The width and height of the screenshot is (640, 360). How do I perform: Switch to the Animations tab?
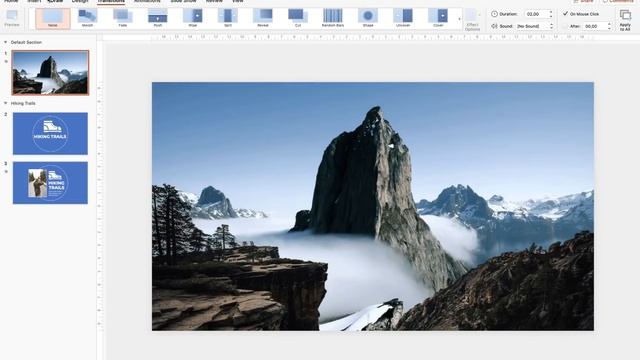click(x=147, y=1)
